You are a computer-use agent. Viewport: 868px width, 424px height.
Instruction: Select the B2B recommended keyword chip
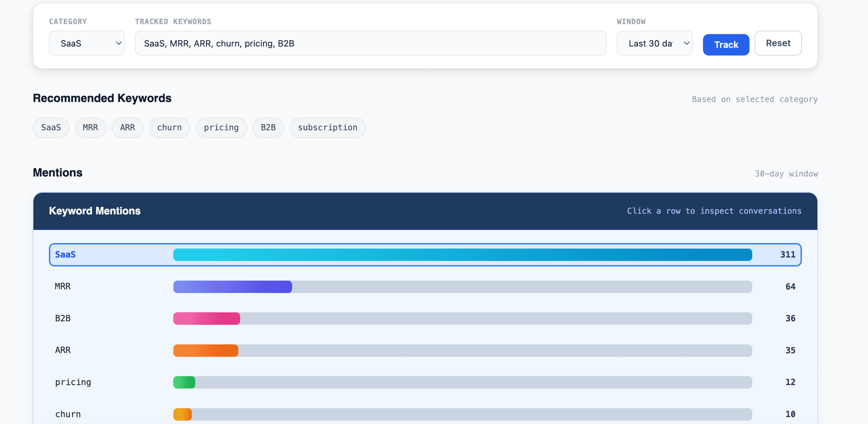pos(268,128)
